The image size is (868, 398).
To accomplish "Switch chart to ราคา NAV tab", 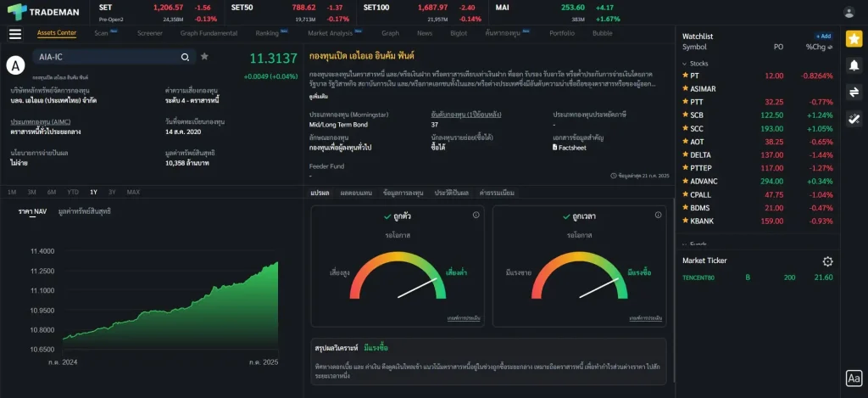I will [x=32, y=211].
